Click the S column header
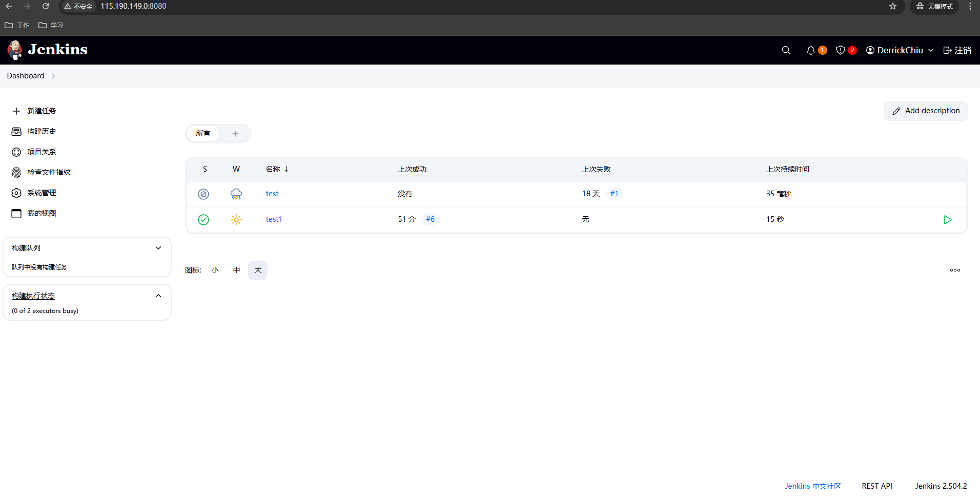The height and width of the screenshot is (501, 980). pos(205,169)
